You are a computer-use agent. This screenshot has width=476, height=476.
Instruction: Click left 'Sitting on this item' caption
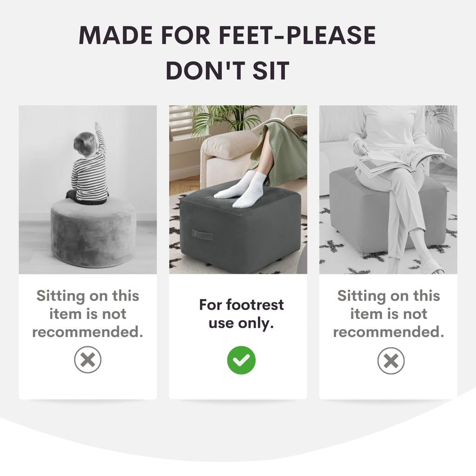coord(88,314)
